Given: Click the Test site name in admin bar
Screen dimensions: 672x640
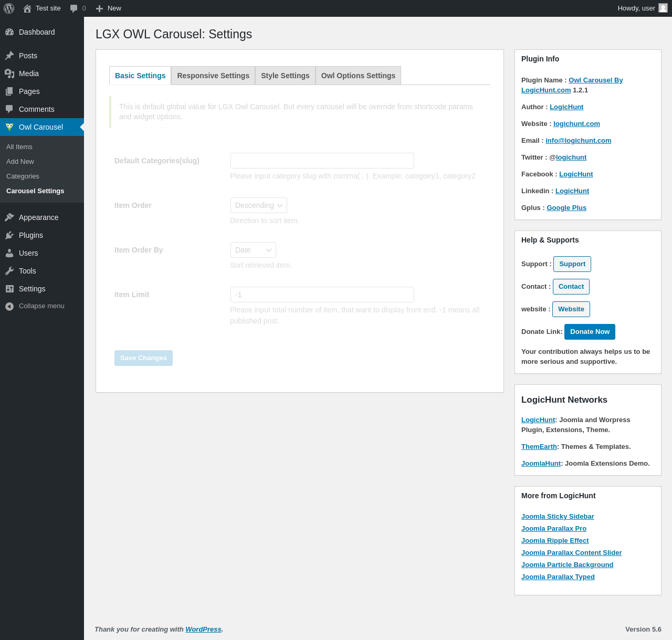Looking at the screenshot, I should 48,8.
